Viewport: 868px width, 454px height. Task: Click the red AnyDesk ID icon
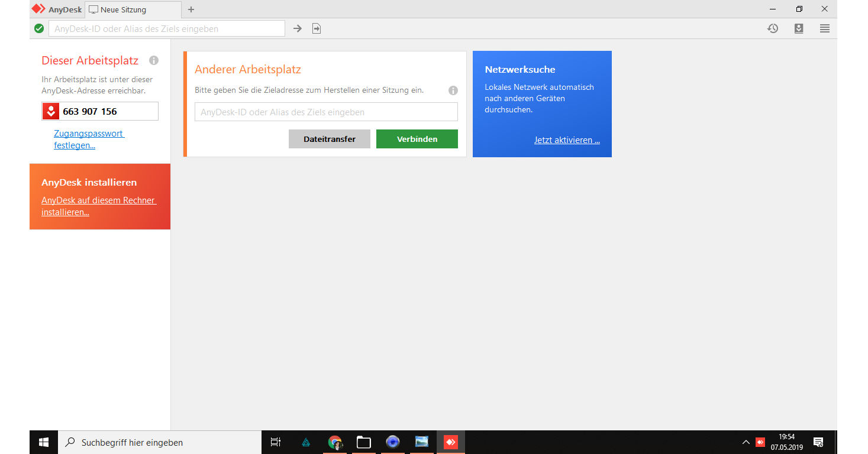[51, 111]
